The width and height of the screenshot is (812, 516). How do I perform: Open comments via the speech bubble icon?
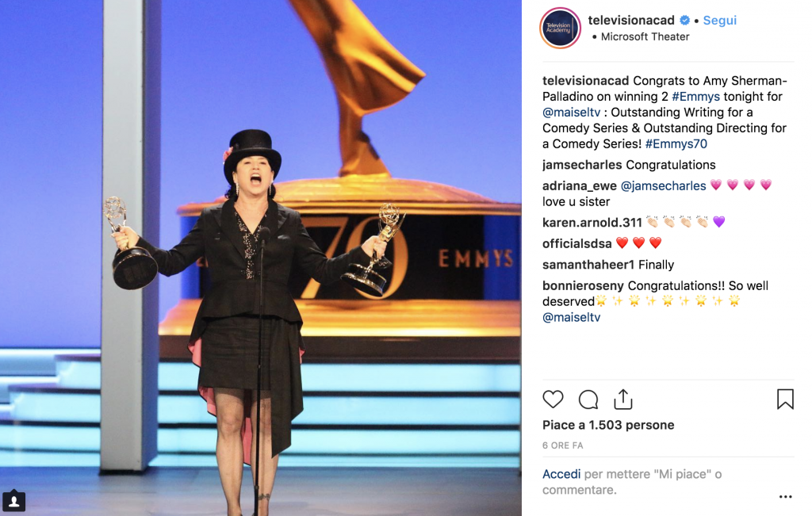588,399
